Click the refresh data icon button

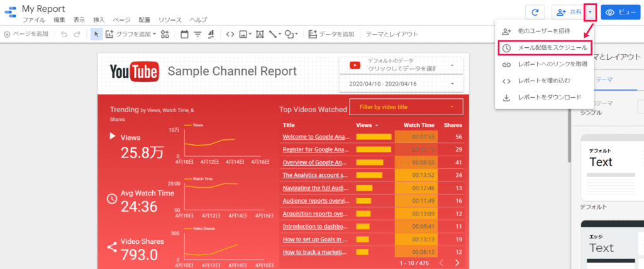535,13
